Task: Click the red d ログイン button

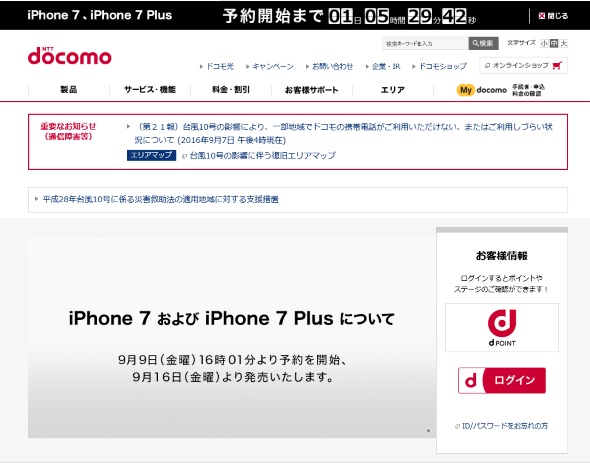Action: [x=502, y=380]
